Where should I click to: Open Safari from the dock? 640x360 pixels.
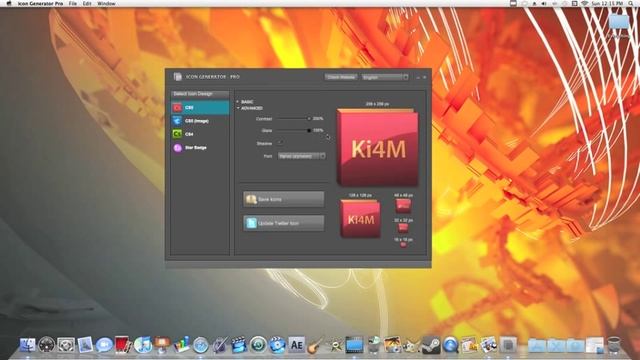pyautogui.click(x=201, y=345)
